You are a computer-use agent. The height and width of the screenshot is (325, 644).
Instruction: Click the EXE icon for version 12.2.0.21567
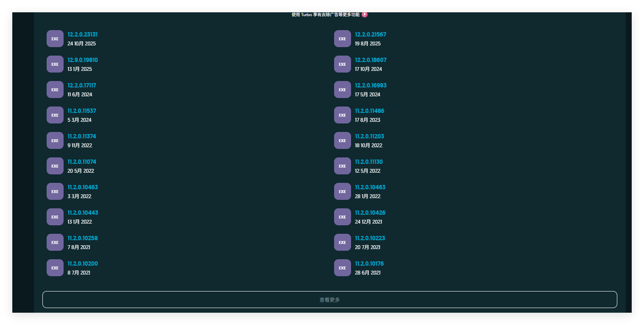pos(342,39)
